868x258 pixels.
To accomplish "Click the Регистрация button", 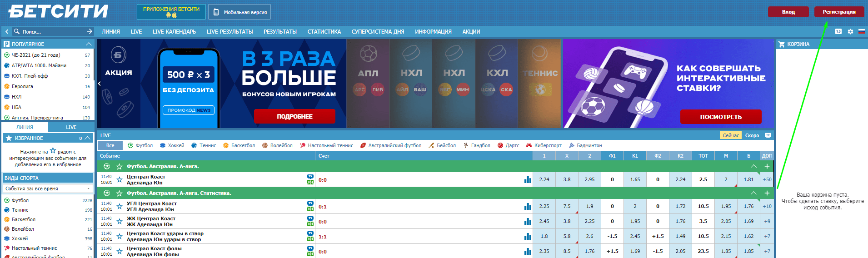I will coord(839,12).
